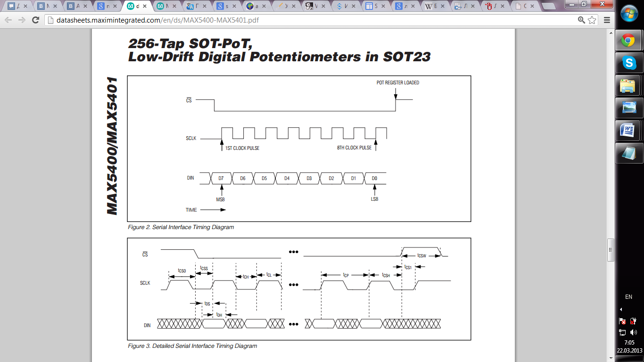The width and height of the screenshot is (644, 362).
Task: Bookmark this page with the star icon
Action: tap(592, 20)
